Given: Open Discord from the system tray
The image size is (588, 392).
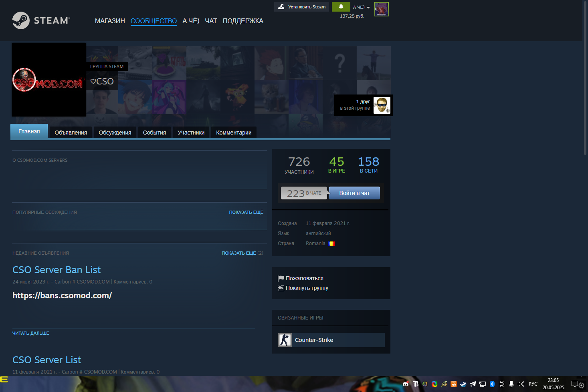Looking at the screenshot, I should point(406,384).
